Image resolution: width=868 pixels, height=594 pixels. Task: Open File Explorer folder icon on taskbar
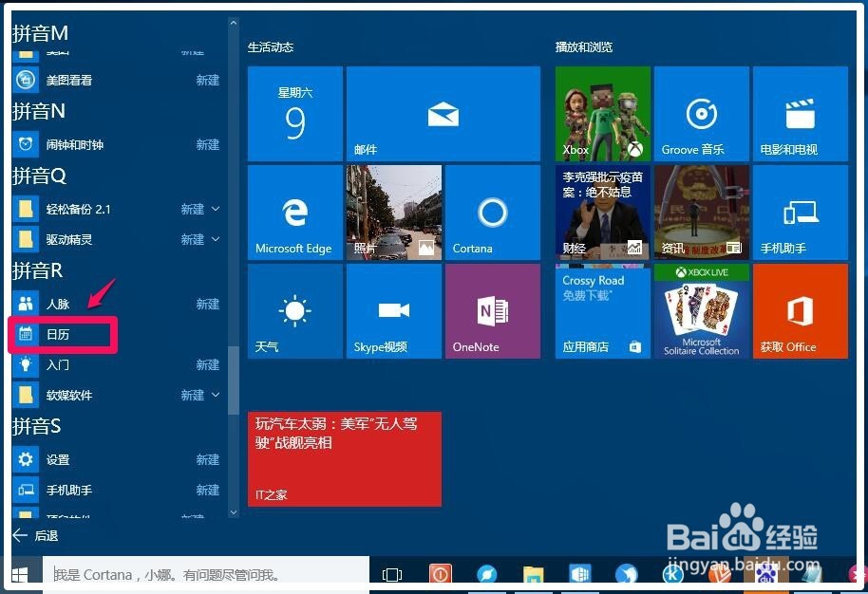pyautogui.click(x=534, y=575)
